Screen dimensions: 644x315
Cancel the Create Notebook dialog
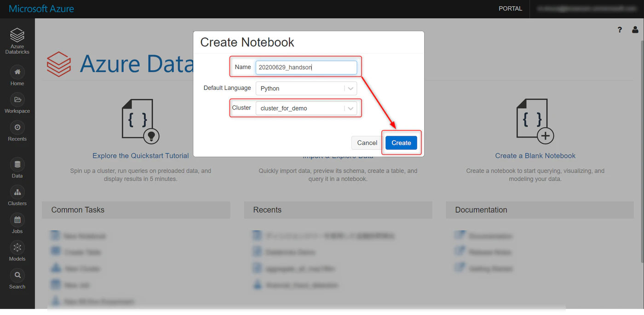[367, 143]
